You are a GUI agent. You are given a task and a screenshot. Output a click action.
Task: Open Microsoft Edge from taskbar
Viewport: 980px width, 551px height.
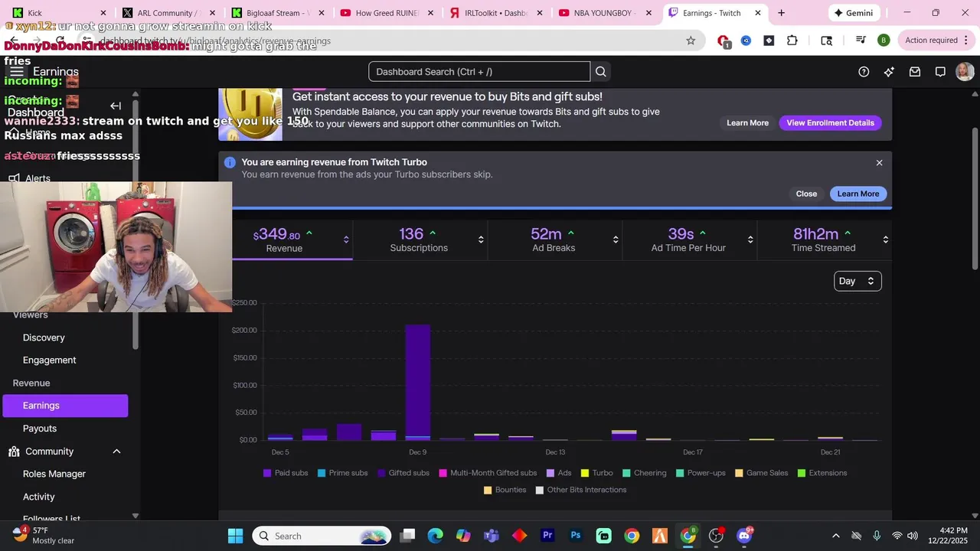[435, 536]
